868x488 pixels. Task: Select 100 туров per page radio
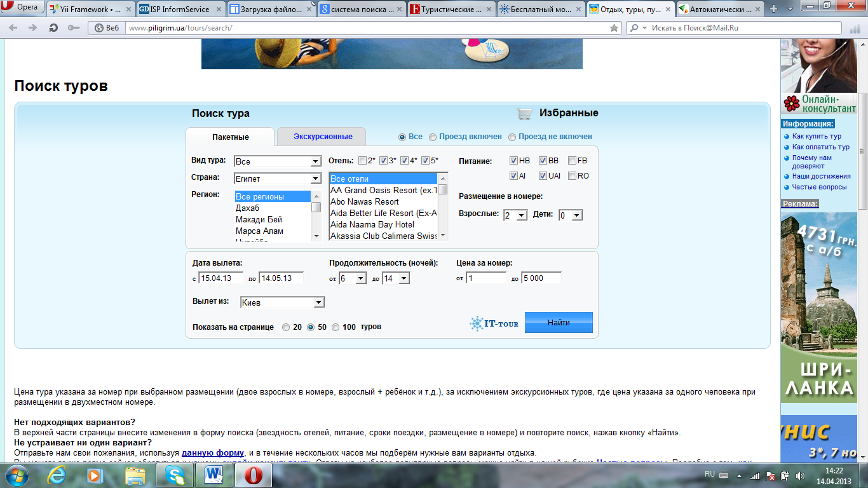[x=336, y=327]
